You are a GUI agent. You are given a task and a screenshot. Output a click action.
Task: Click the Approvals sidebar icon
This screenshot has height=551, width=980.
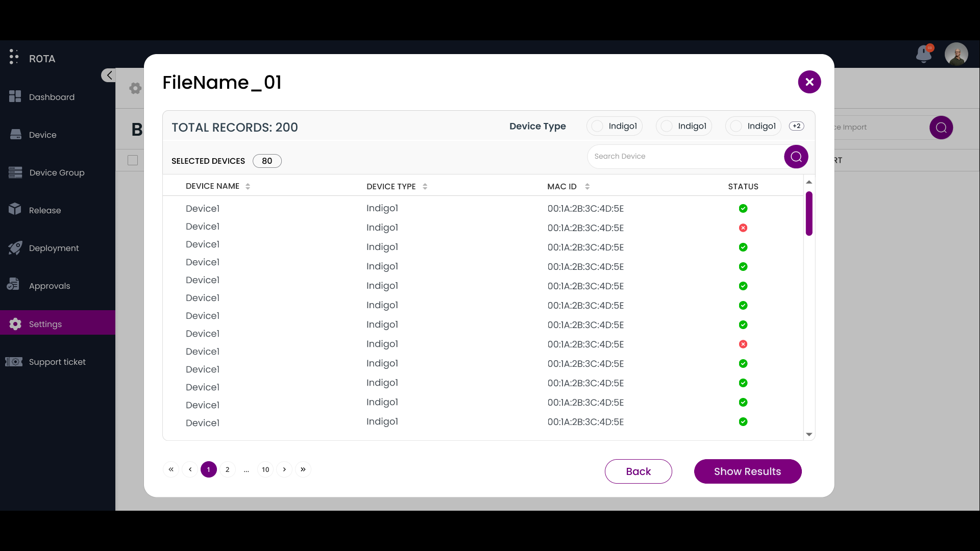[14, 285]
